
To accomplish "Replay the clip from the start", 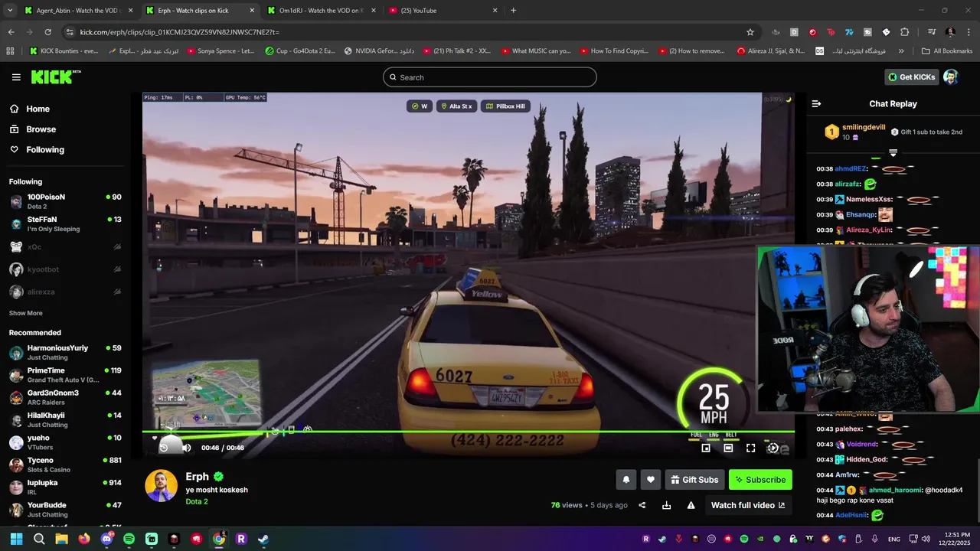I will [163, 448].
